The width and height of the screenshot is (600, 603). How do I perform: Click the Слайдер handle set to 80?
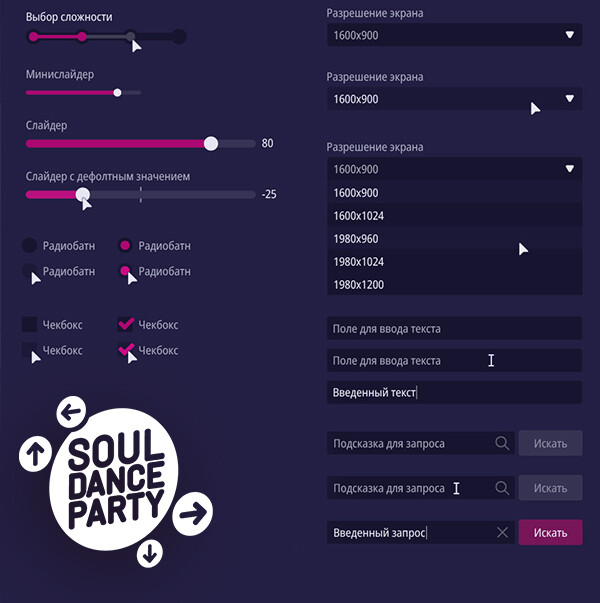[211, 143]
